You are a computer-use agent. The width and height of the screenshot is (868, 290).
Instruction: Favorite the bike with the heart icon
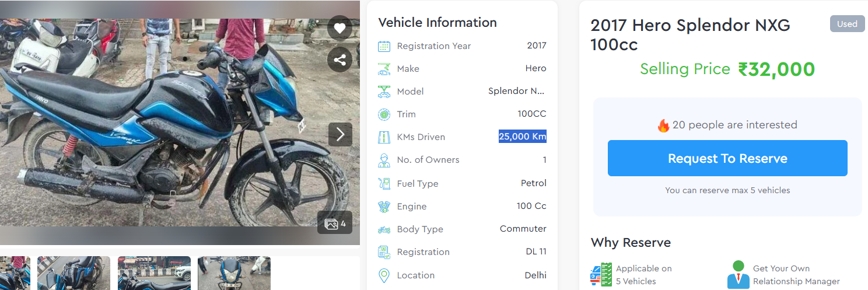click(339, 28)
